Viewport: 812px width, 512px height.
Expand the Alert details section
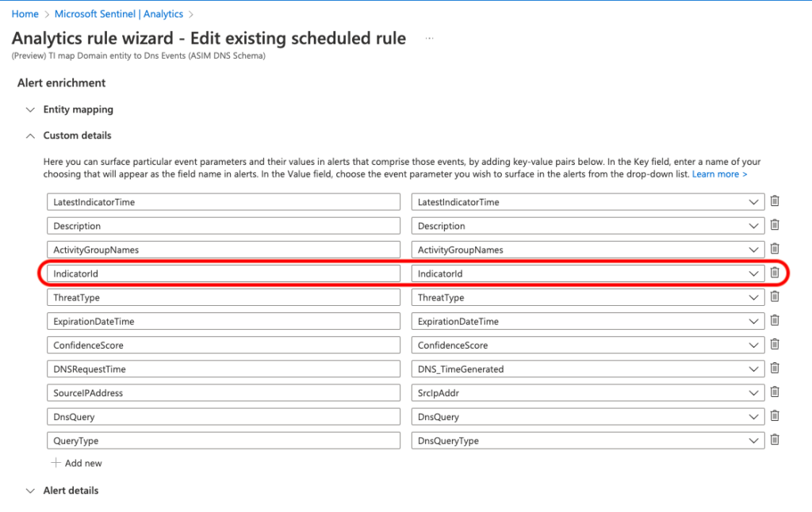pyautogui.click(x=62, y=491)
